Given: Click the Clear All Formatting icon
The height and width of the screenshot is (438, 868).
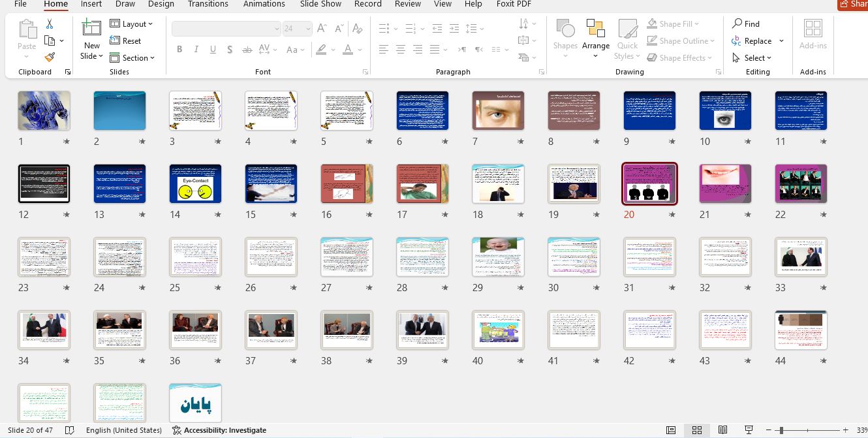Looking at the screenshot, I should [357, 28].
